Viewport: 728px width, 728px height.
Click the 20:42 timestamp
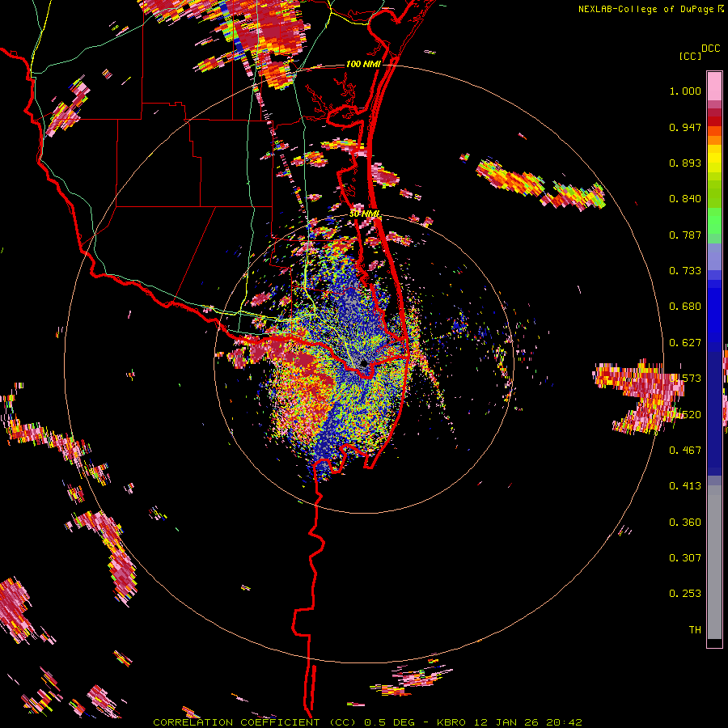click(x=564, y=722)
